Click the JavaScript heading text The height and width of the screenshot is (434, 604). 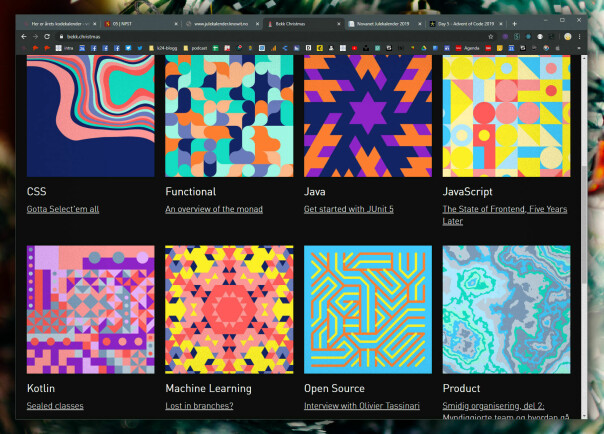tap(468, 191)
